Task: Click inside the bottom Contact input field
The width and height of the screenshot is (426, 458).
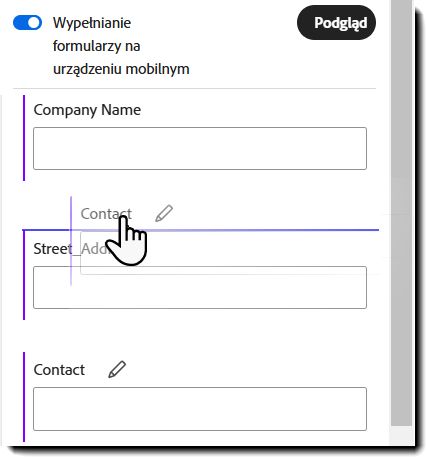Action: pyautogui.click(x=200, y=409)
